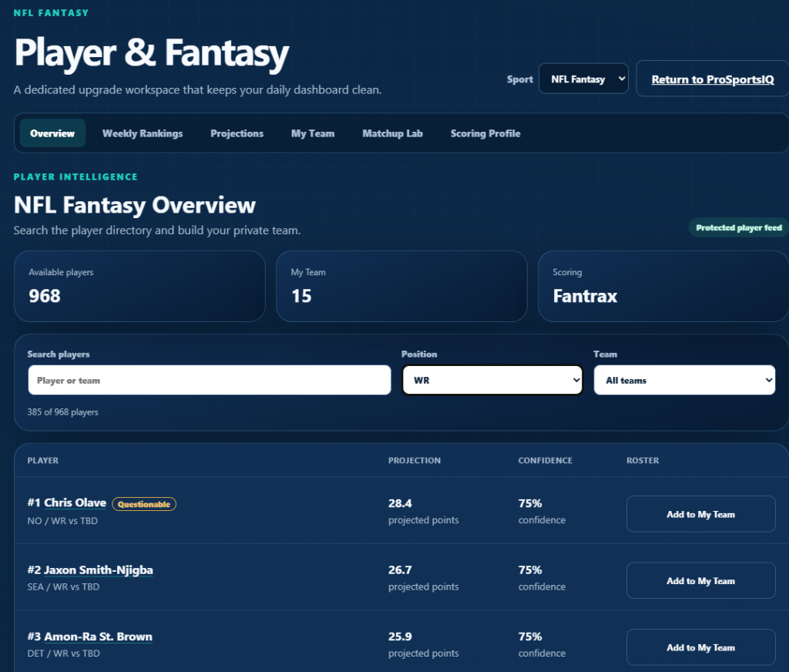This screenshot has width=789, height=672.
Task: Open Jaxon Smith-Njigba player profile
Action: [x=98, y=570]
